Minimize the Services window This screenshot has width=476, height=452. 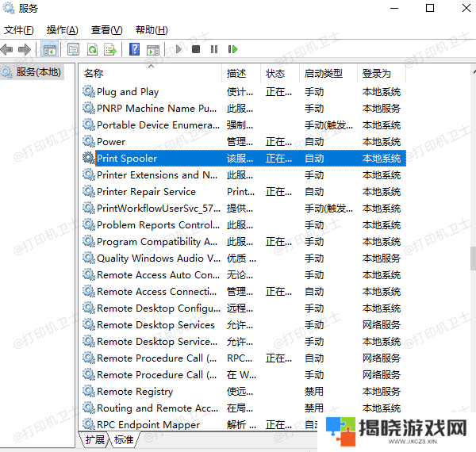(394, 8)
